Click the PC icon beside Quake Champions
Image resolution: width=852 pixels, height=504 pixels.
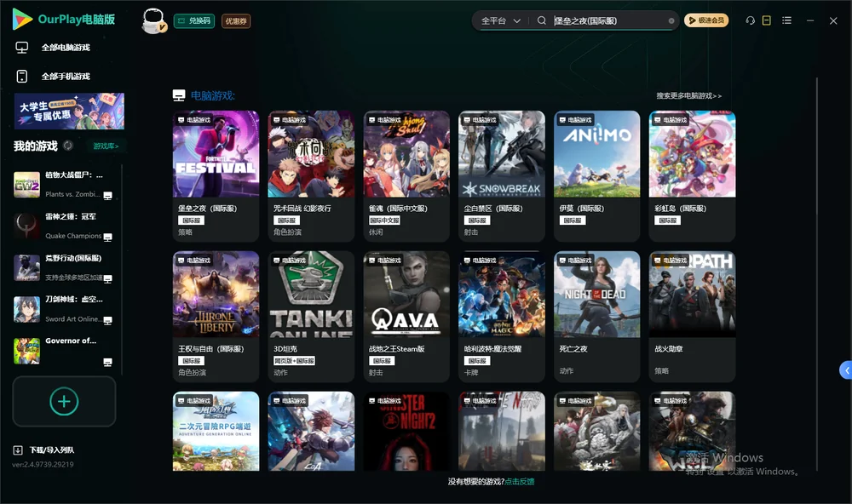107,238
